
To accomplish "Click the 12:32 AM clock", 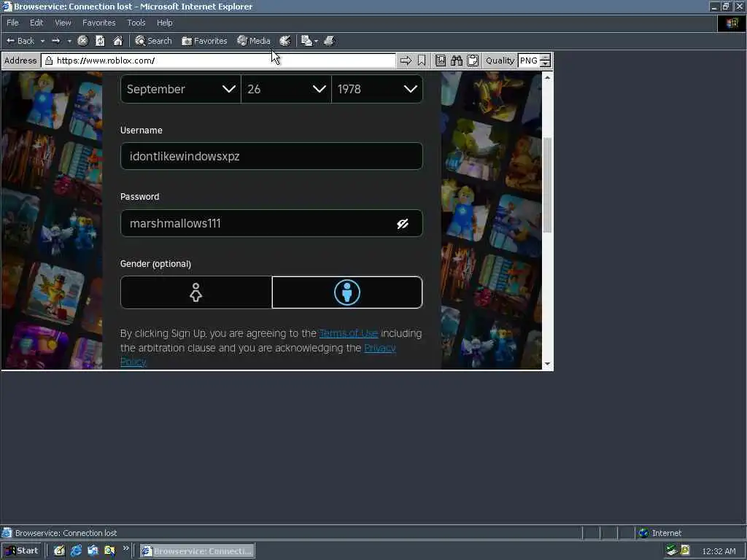I will pos(719,551).
